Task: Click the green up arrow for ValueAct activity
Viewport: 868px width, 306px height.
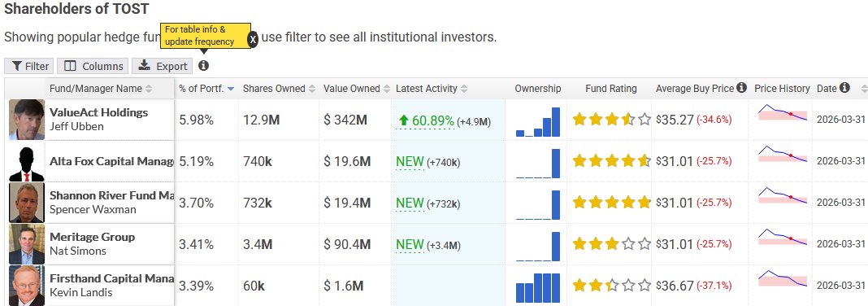Action: (x=403, y=120)
